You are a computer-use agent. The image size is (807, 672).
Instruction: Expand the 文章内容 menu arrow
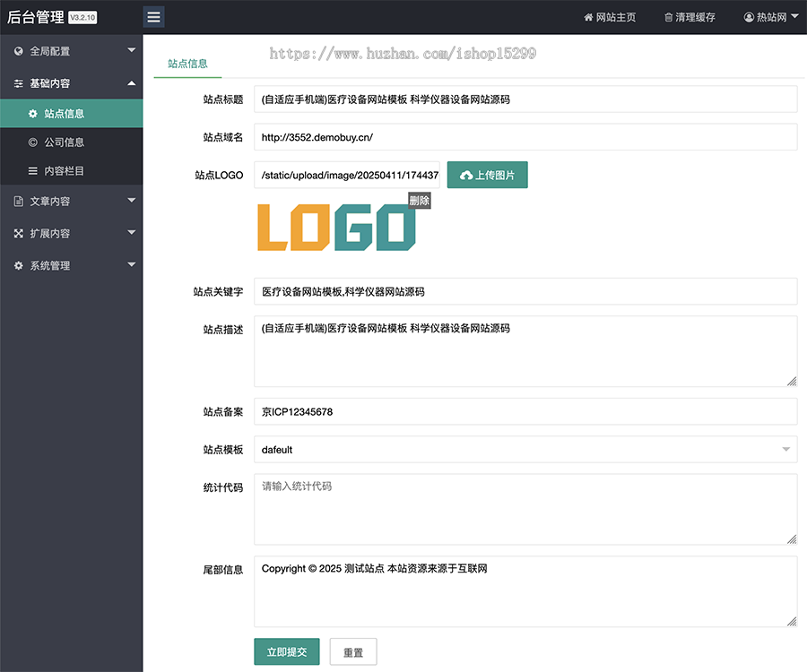click(x=132, y=200)
